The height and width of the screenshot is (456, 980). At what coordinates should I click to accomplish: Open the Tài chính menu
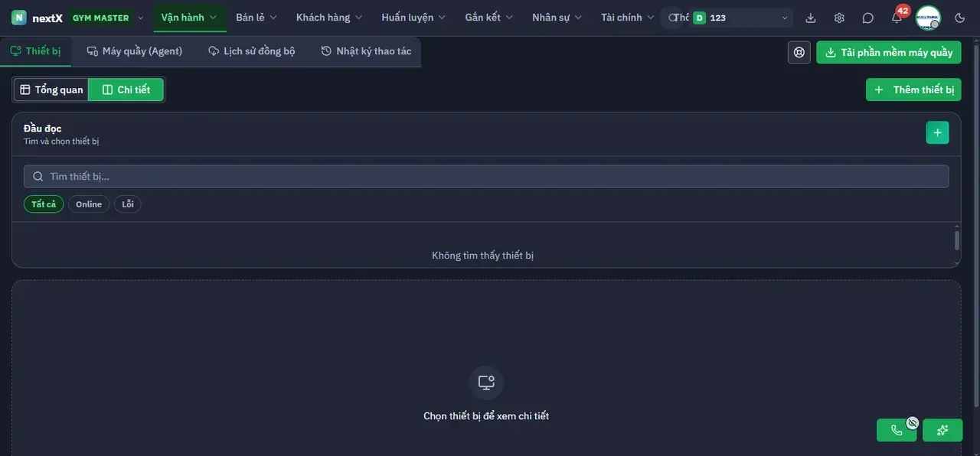pyautogui.click(x=628, y=18)
